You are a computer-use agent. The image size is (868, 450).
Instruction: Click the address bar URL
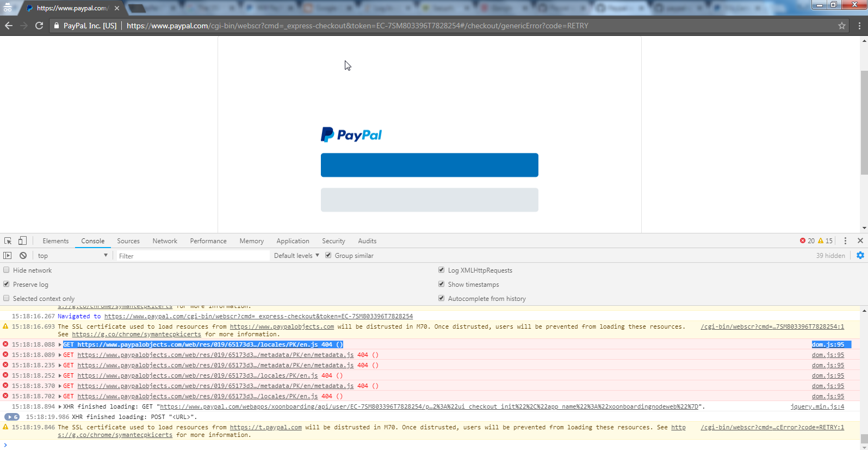click(x=357, y=26)
